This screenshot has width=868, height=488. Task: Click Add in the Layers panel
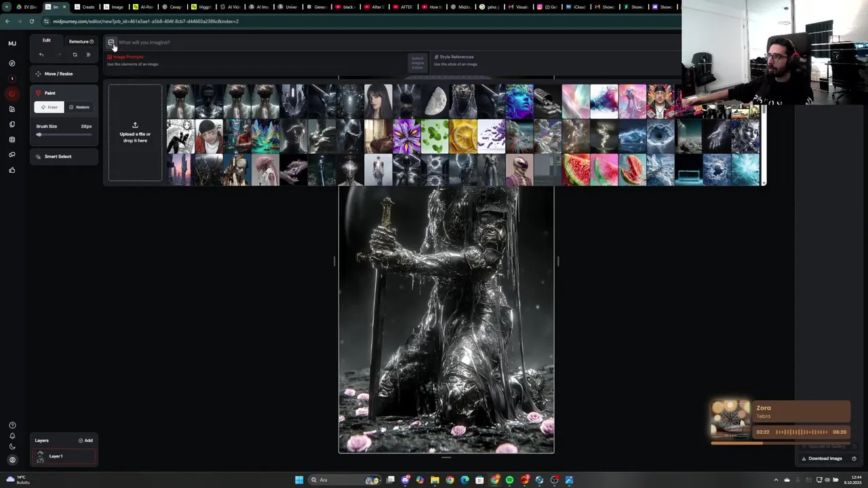point(85,441)
